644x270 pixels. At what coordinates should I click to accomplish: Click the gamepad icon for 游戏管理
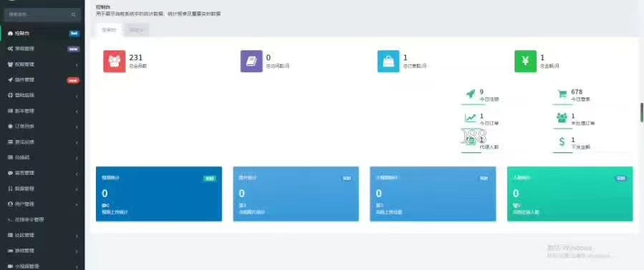click(10, 251)
